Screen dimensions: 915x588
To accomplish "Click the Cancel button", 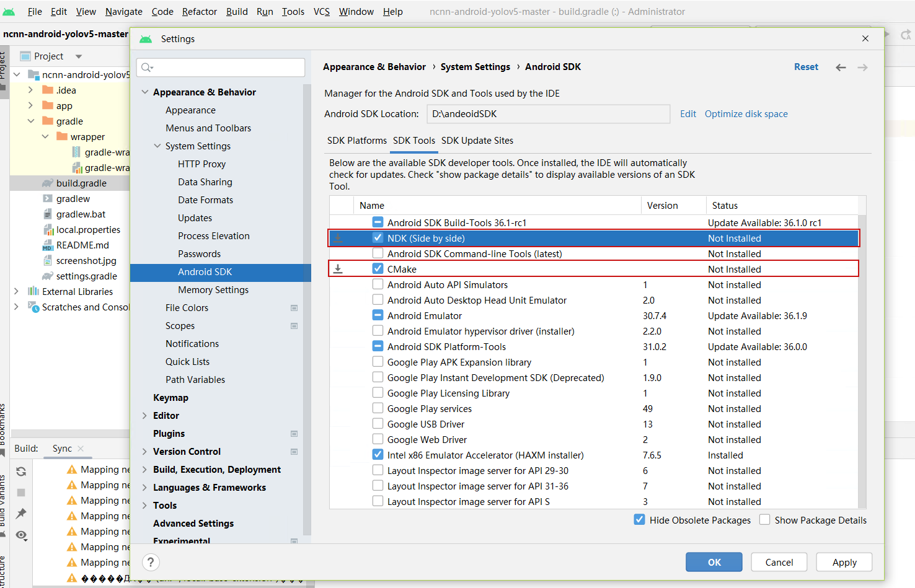I will tap(779, 562).
